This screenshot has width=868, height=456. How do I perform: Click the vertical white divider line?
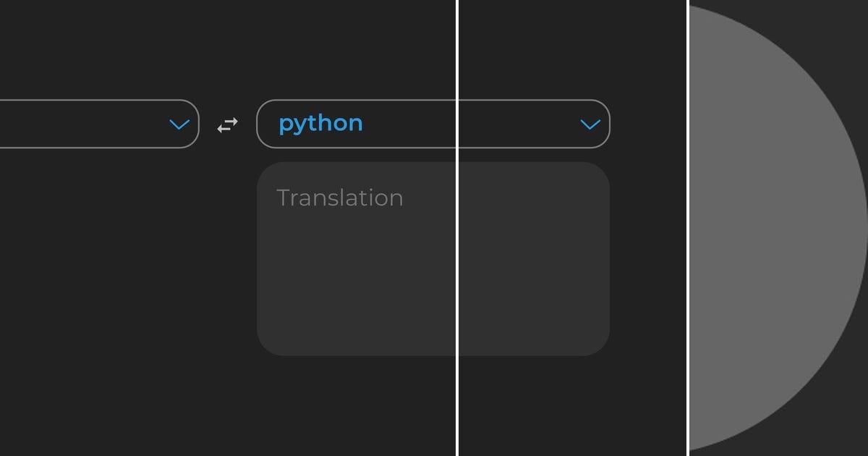point(458,228)
